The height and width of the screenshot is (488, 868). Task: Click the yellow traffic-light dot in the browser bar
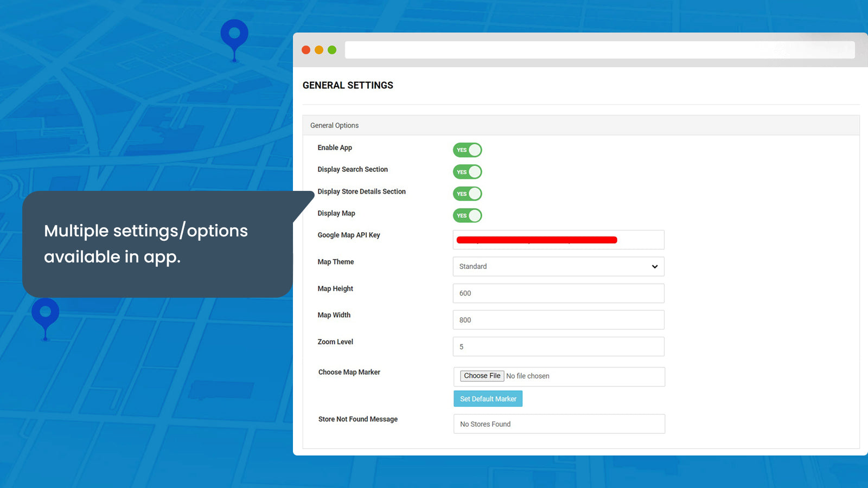coord(319,49)
